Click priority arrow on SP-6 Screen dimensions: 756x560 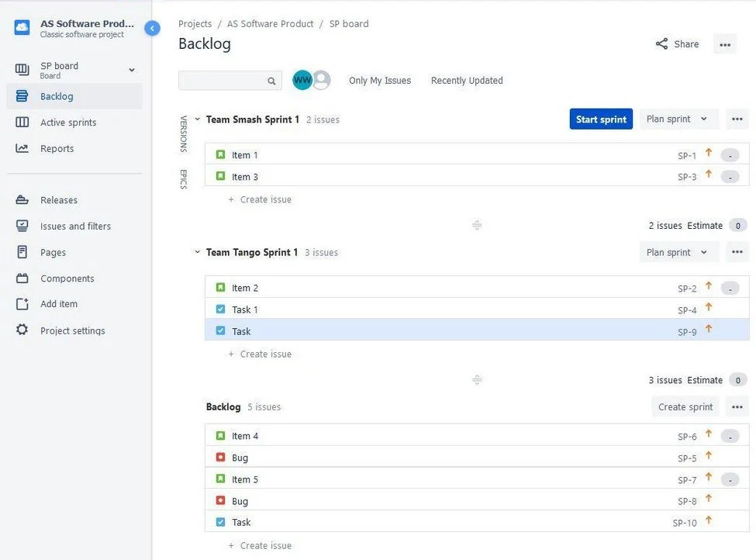coord(708,434)
